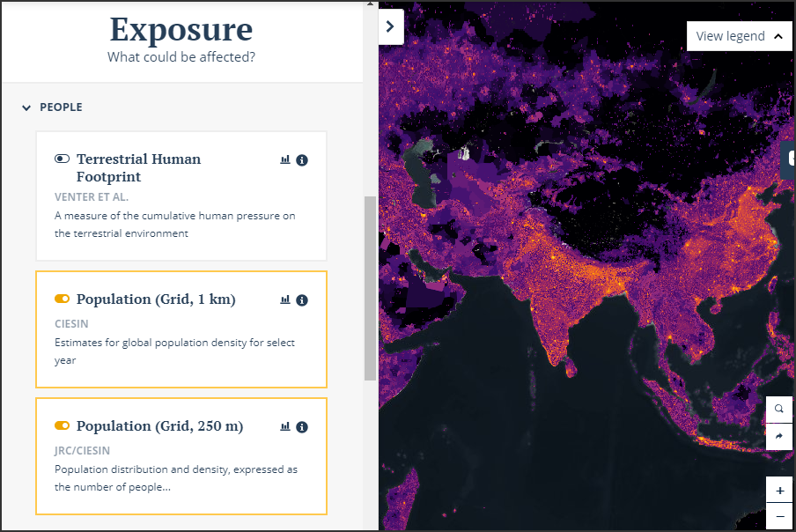Click the map search magnifier icon
Viewport: 796px width, 532px height.
coord(779,410)
